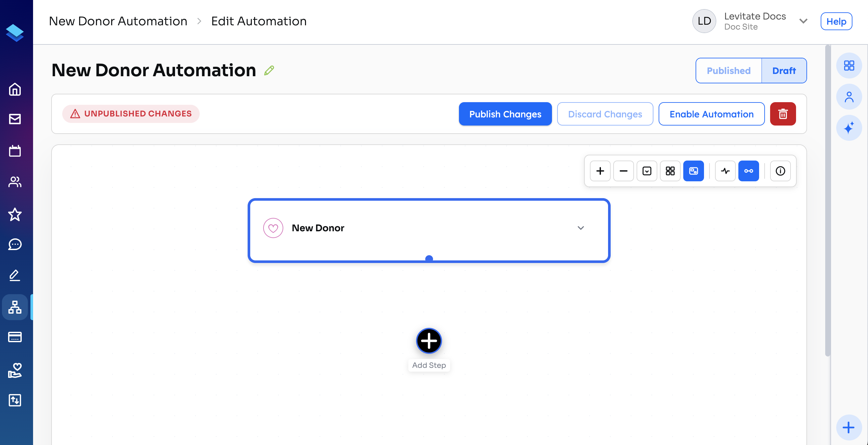
Task: Open the right panel person icon
Action: [x=849, y=97]
